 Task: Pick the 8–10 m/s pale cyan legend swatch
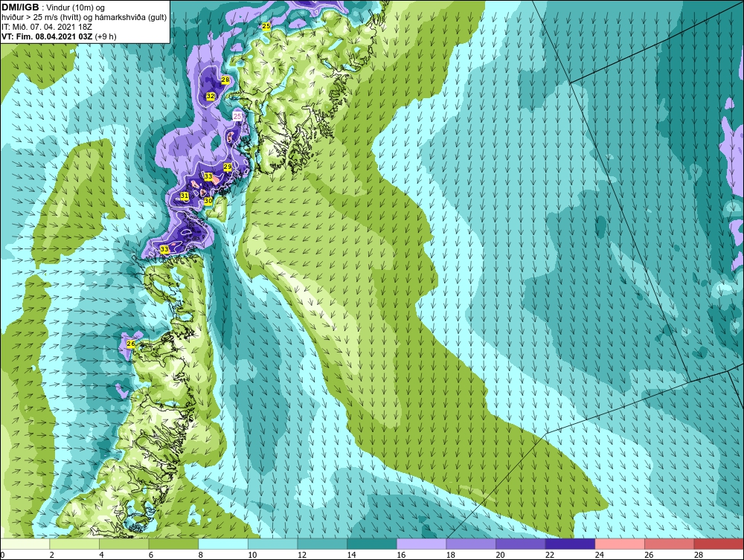coord(223,544)
